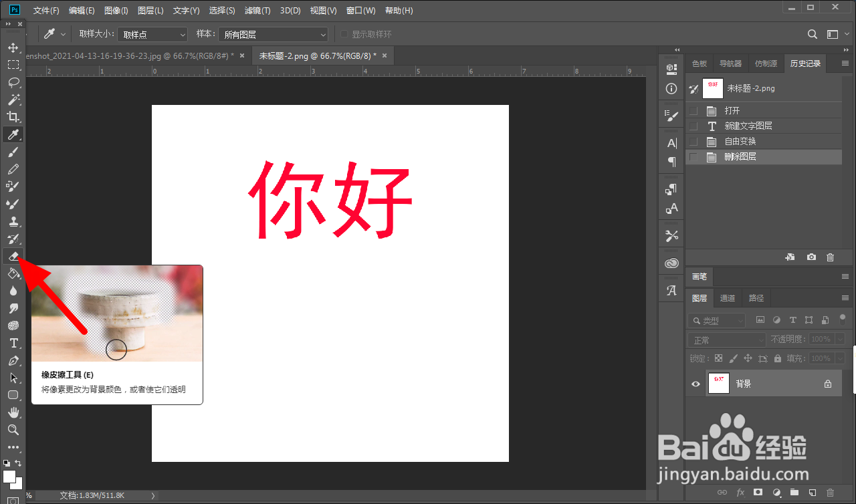Select the Eraser tool indicated by red arrow
The image size is (856, 504).
pos(13,256)
